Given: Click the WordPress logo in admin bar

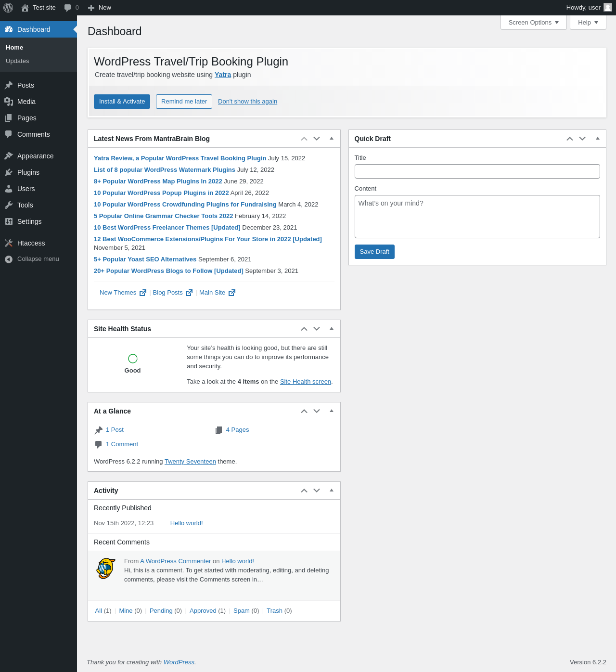Looking at the screenshot, I should click(8, 8).
